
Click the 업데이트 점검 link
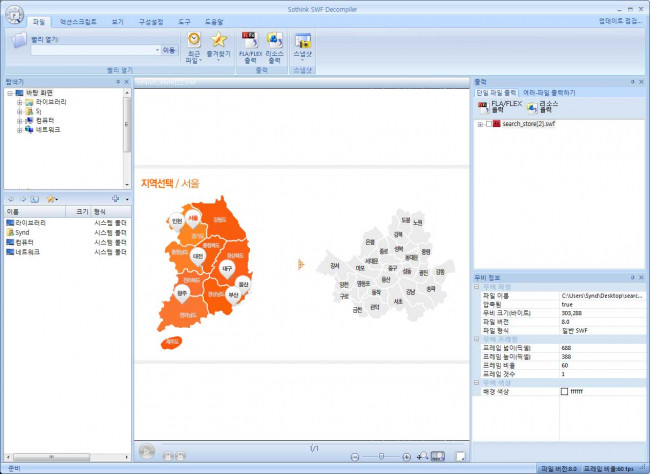[x=620, y=20]
